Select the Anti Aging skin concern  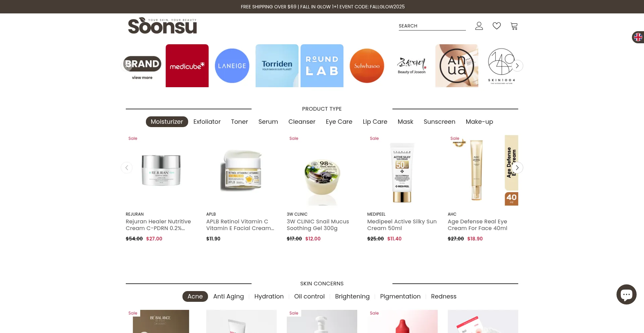(x=228, y=296)
